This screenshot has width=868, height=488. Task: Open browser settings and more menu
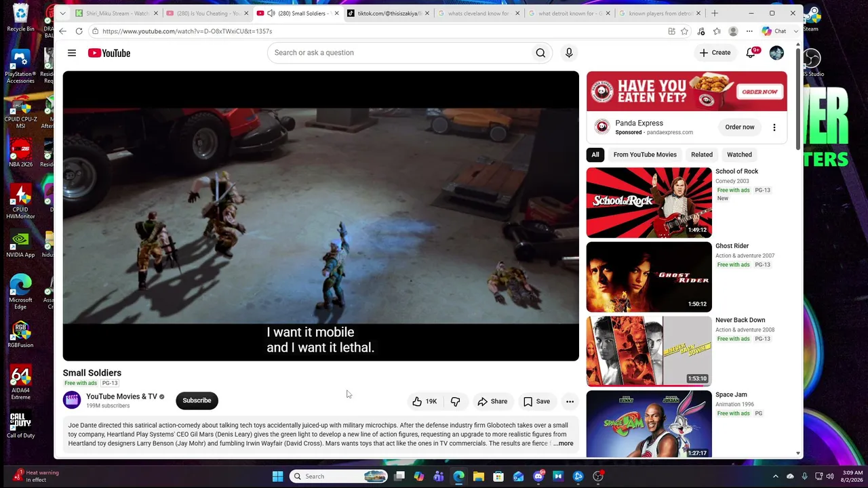(749, 31)
